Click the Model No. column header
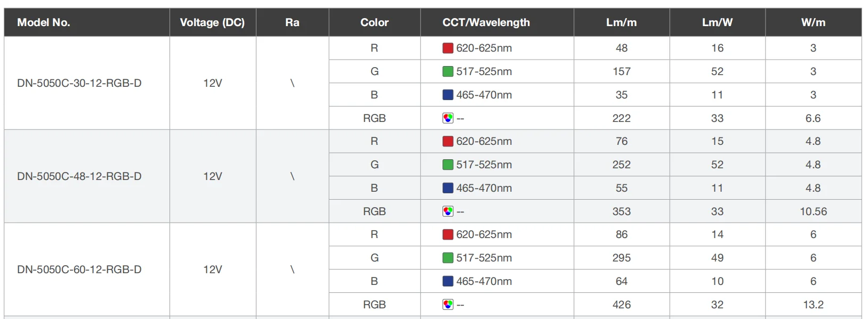The image size is (868, 319). point(44,22)
